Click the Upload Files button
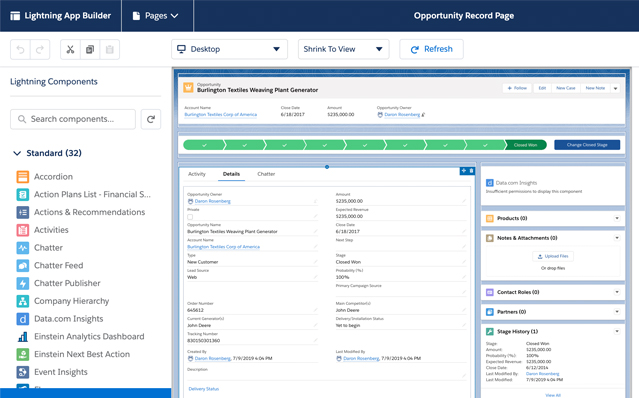 coord(553,256)
